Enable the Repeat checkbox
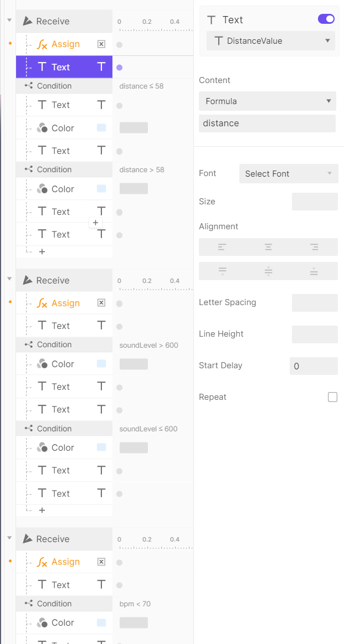Image resolution: width=344 pixels, height=644 pixels. coord(332,397)
